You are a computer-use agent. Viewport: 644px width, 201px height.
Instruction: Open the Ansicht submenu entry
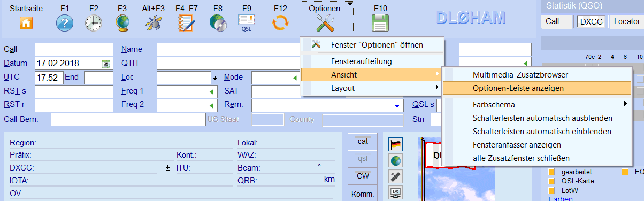(x=372, y=74)
